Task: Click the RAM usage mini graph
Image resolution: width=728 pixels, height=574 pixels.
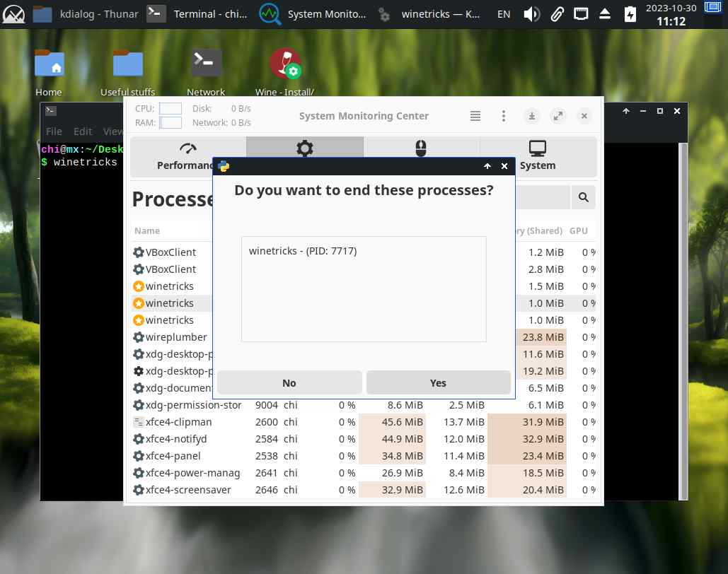Action: tap(171, 122)
